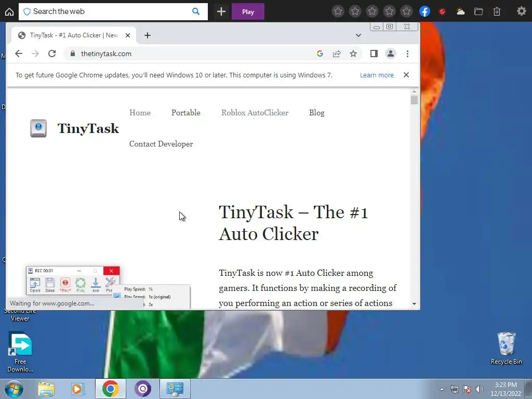532x399 pixels.
Task: Close the TinyTask browser tab
Action: click(128, 35)
